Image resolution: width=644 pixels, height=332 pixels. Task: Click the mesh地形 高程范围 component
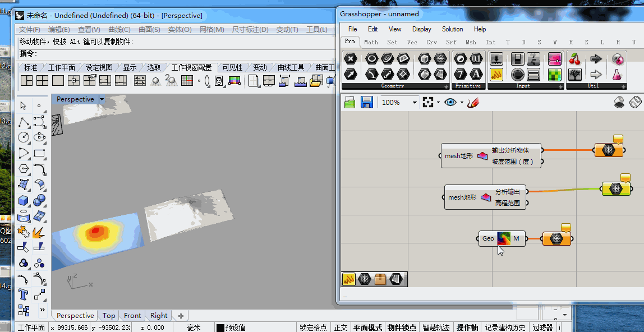point(486,197)
